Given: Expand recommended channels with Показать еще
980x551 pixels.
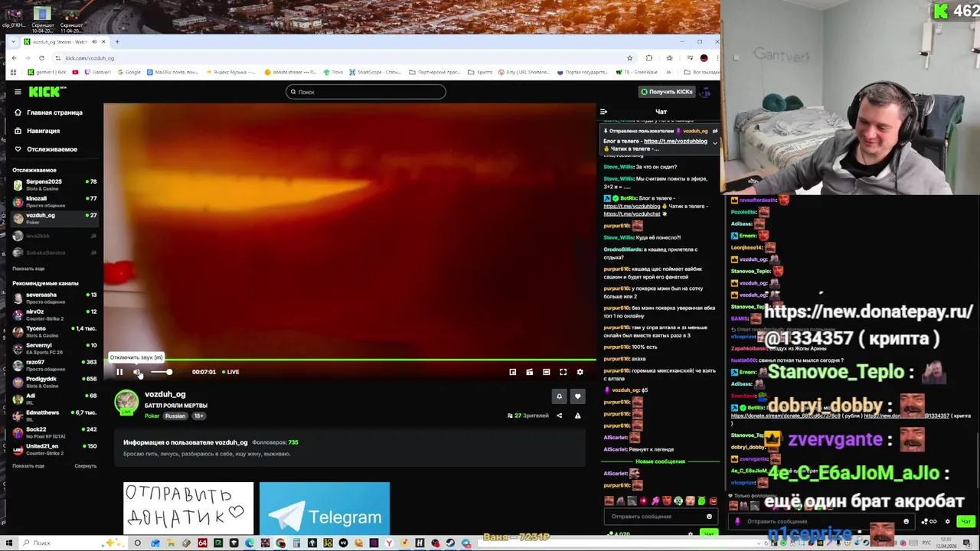Looking at the screenshot, I should coord(28,466).
